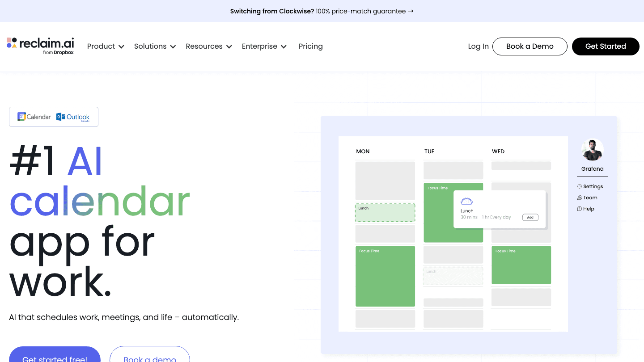Click the tagline 'AI that schedules work' text

(124, 317)
